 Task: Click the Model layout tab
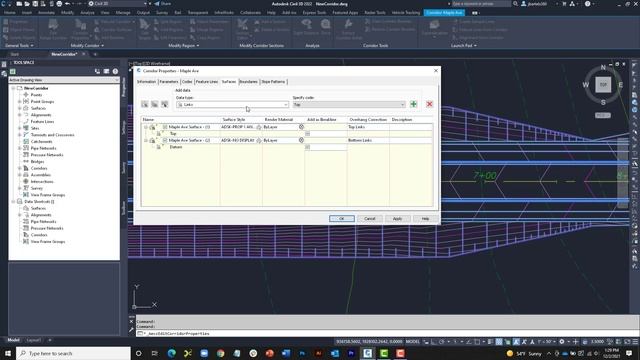coord(13,340)
